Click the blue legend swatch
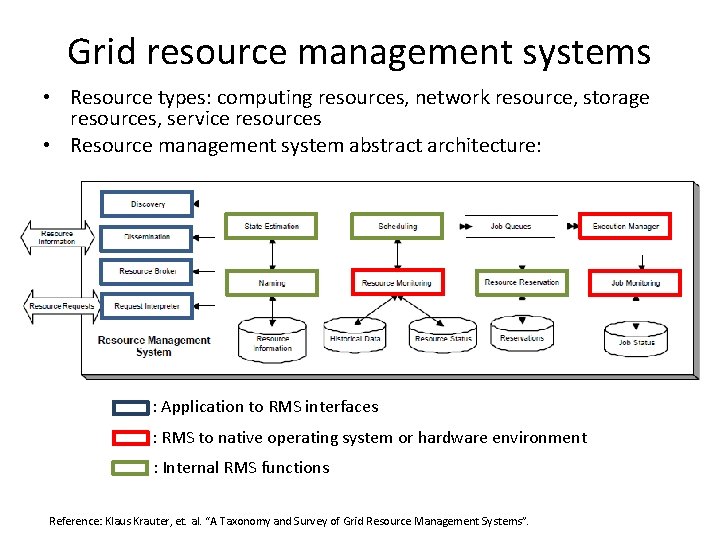This screenshot has height=540, width=720. point(131,408)
